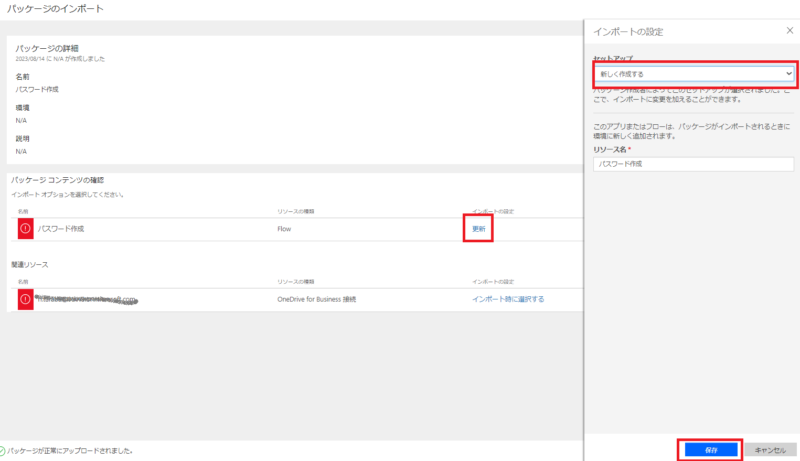
Task: Click the 関連リソース section heading
Action: coord(29,265)
